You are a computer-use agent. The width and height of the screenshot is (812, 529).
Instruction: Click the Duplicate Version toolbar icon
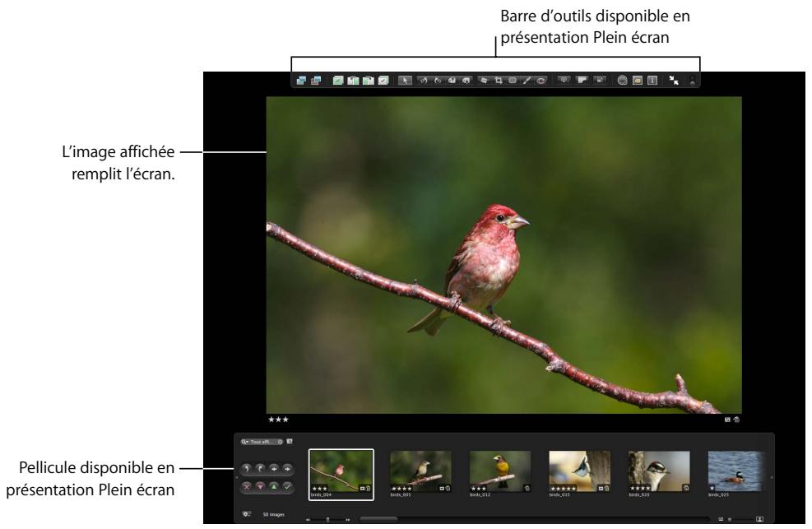point(316,81)
